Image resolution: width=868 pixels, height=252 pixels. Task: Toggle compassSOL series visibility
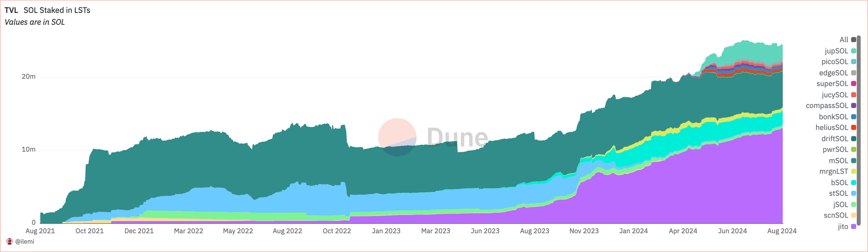pyautogui.click(x=831, y=106)
